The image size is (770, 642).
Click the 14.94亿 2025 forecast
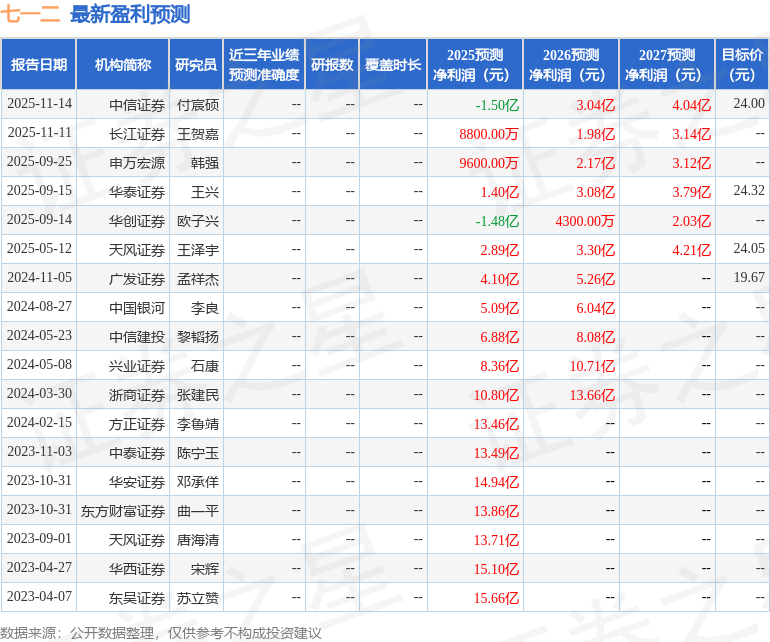coord(496,482)
